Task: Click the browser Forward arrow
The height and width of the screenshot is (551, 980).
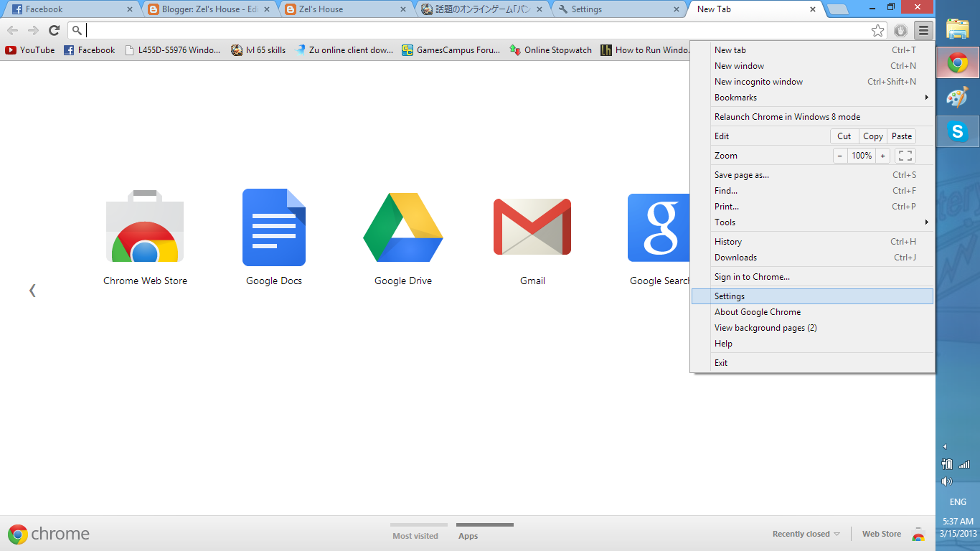Action: tap(33, 30)
